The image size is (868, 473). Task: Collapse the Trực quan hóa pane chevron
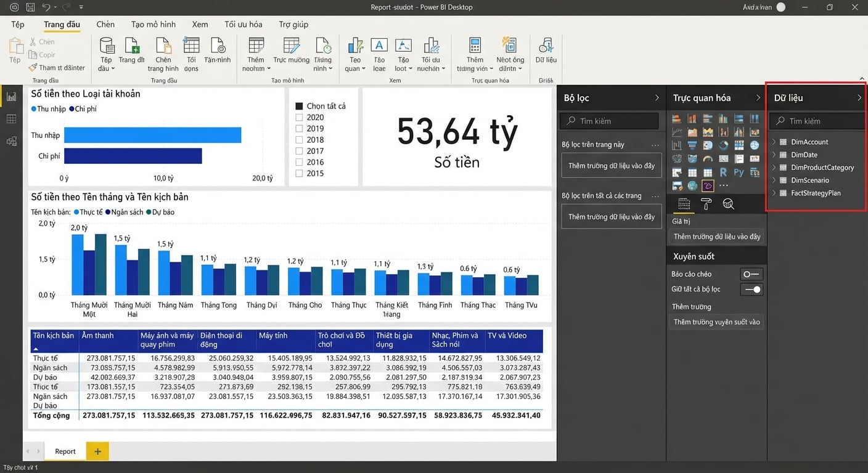(x=758, y=97)
